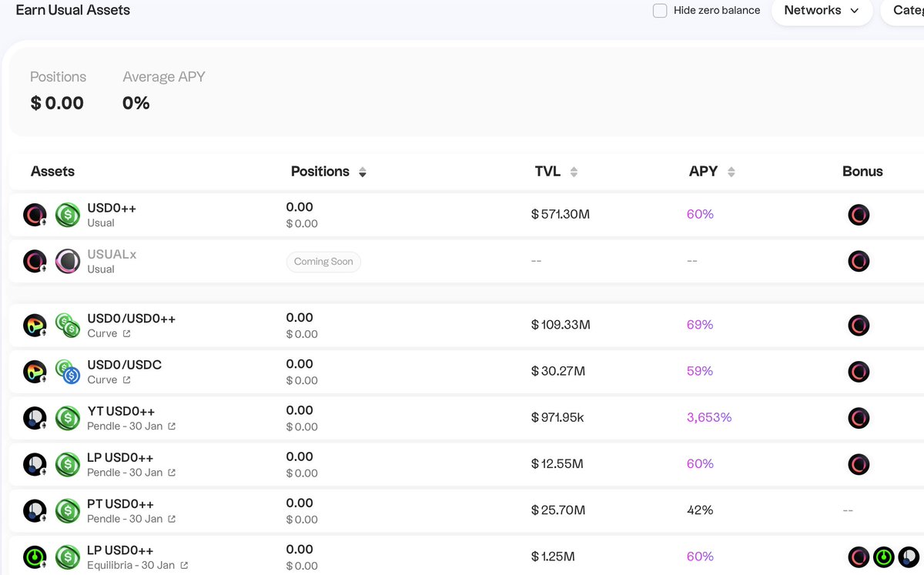Tick the Hide zero balance checkbox
This screenshot has height=575, width=924.
[x=660, y=11]
